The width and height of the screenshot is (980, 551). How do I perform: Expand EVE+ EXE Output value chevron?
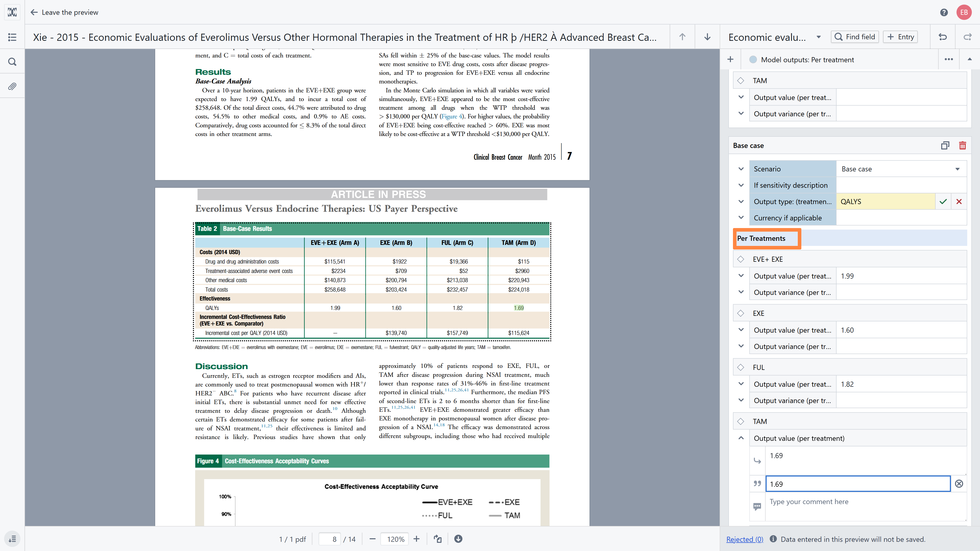pyautogui.click(x=741, y=276)
